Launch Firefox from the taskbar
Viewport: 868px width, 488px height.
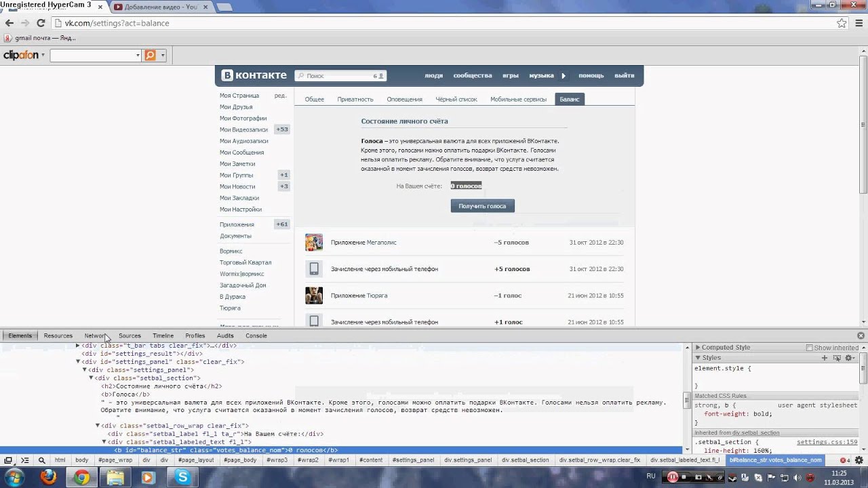coord(48,478)
